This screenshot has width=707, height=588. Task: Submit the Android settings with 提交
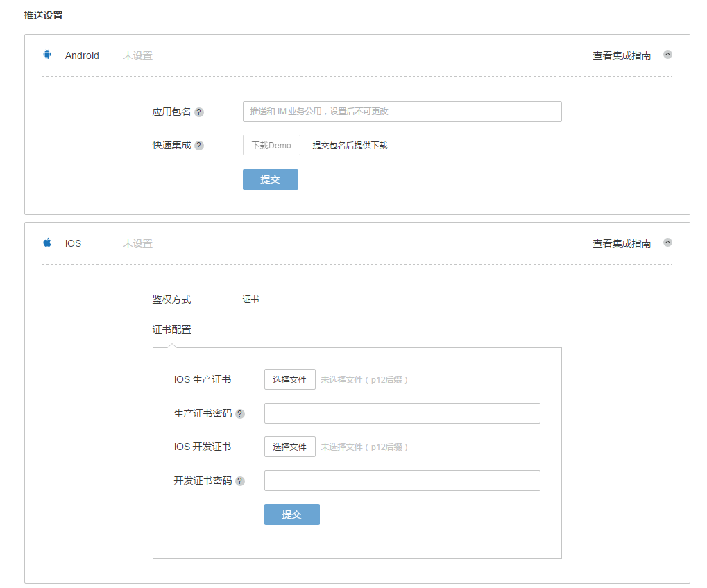pyautogui.click(x=271, y=180)
